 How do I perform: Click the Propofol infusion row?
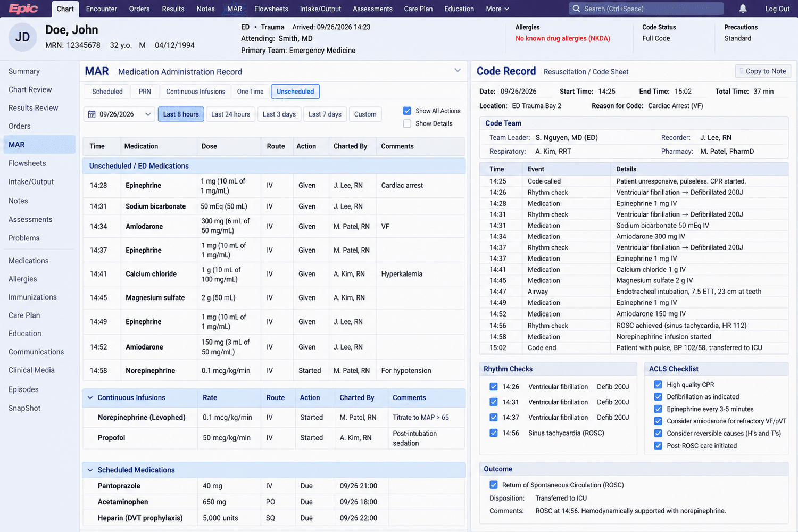click(273, 438)
